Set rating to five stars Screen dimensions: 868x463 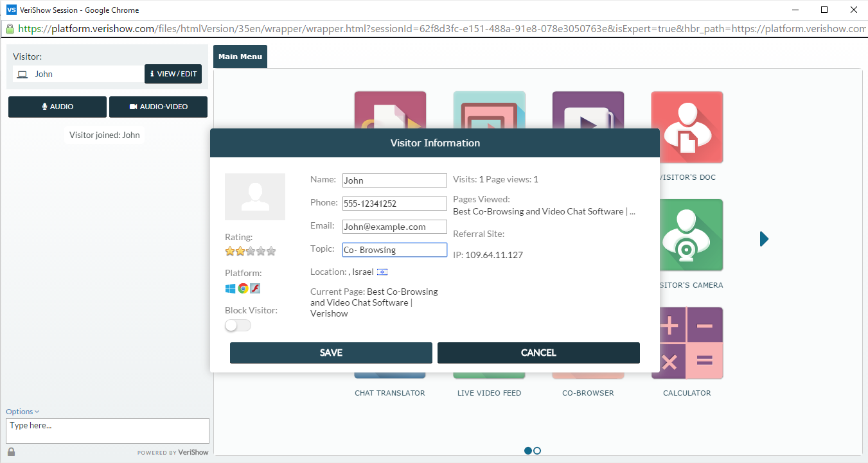tap(271, 251)
